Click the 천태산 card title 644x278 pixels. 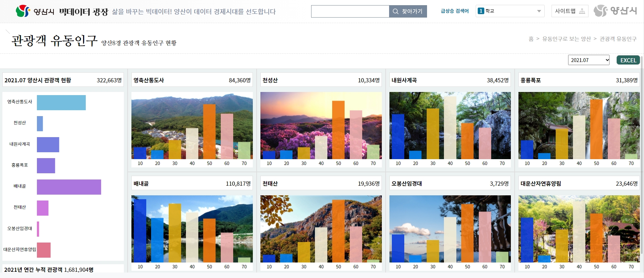pos(270,184)
